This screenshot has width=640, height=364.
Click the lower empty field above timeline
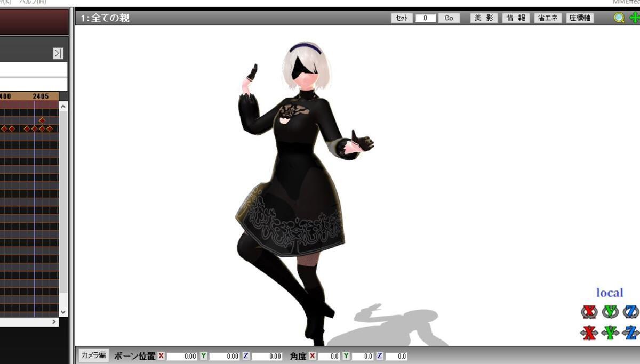tap(34, 84)
